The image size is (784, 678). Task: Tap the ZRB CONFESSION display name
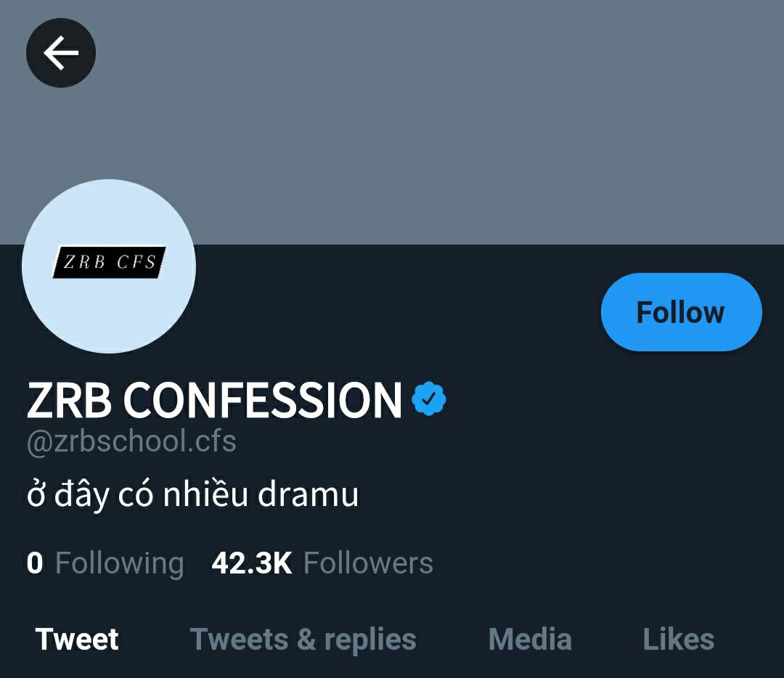(214, 399)
